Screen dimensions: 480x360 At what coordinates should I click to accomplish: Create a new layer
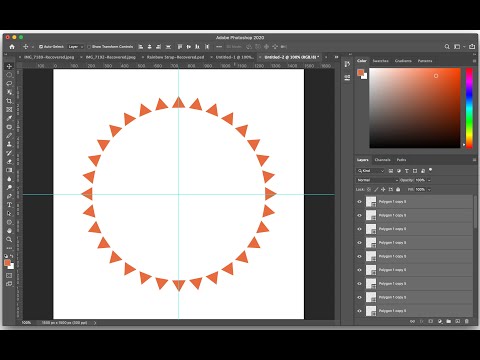click(458, 321)
